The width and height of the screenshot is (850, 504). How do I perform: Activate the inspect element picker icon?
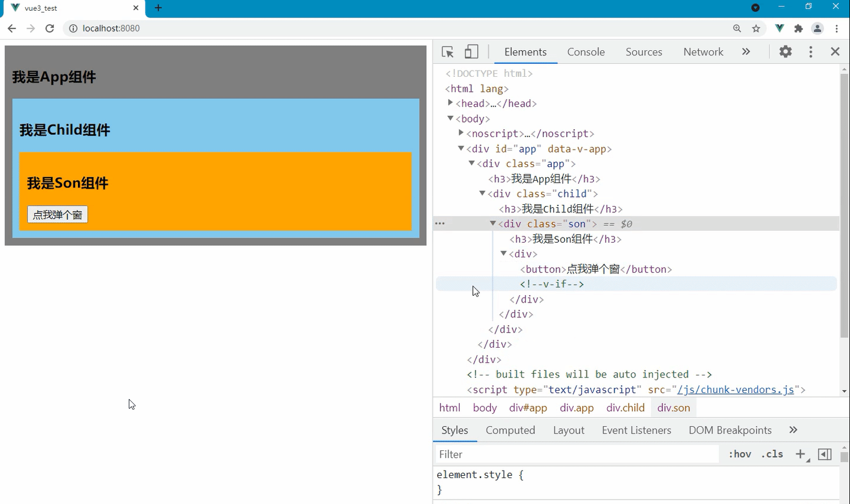coord(448,52)
